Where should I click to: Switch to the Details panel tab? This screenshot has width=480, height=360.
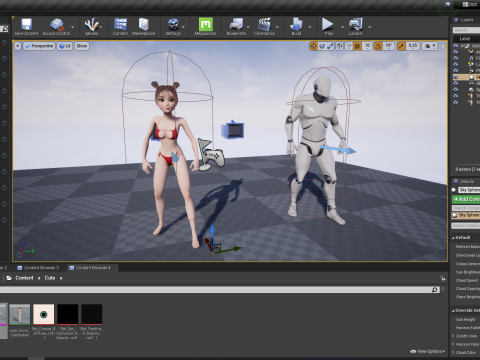[x=464, y=181]
